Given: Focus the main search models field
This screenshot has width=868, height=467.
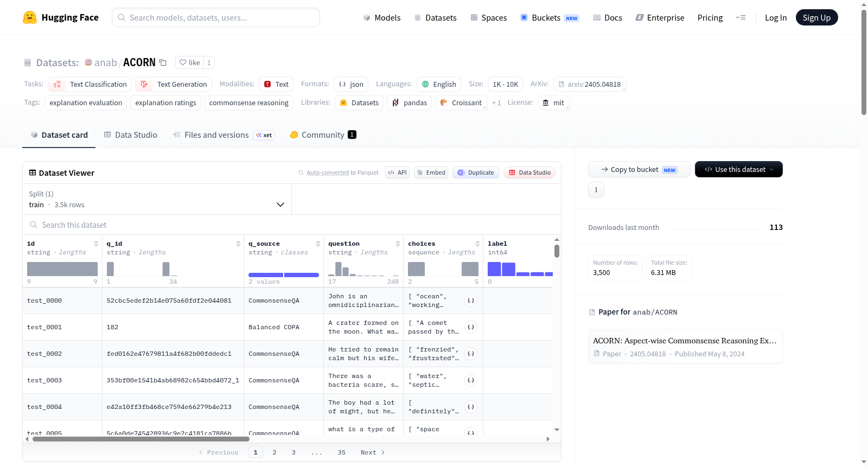Looking at the screenshot, I should click(x=216, y=17).
